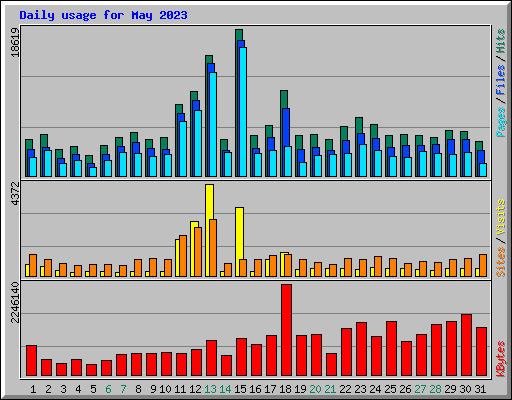Click the 'Daily usage for May 2023' title

tap(103, 15)
